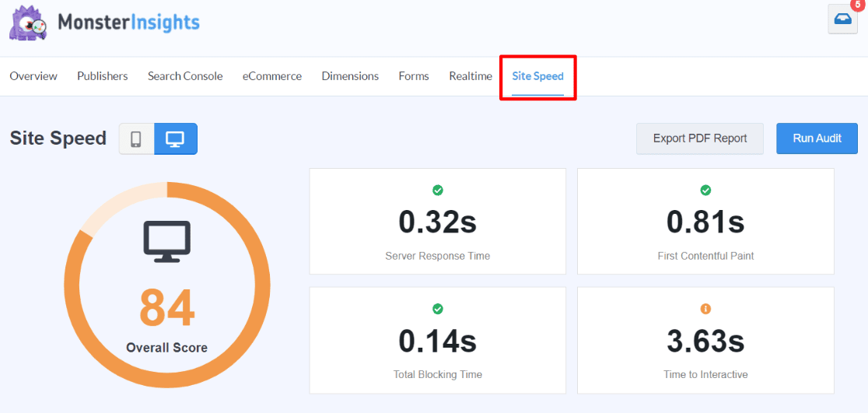Click the red notification count badge
This screenshot has width=868, height=413.
point(858,3)
